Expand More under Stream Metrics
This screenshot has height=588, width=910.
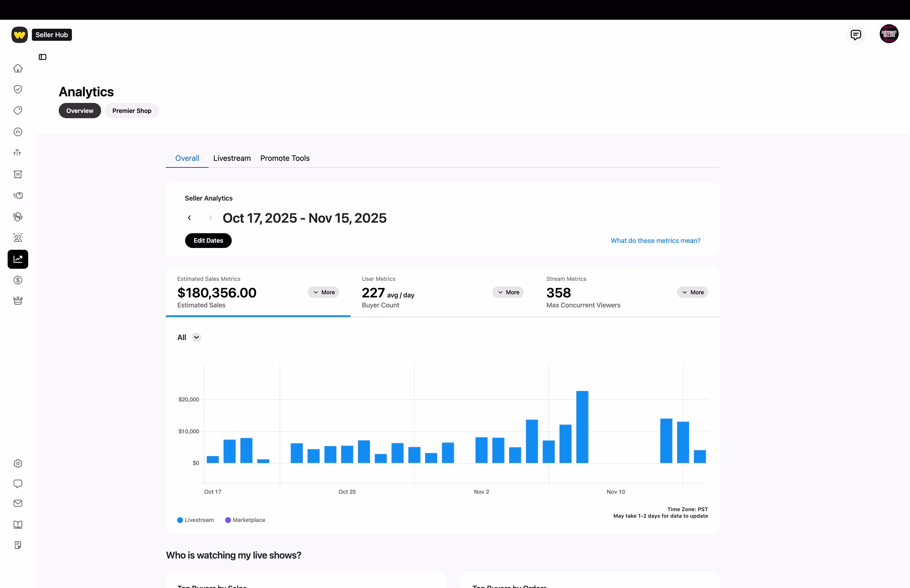tap(692, 292)
